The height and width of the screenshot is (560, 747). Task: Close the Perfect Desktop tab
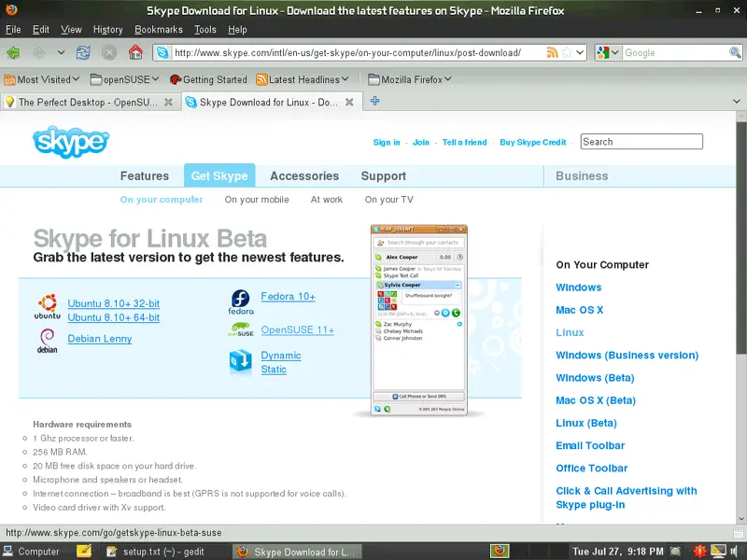(168, 102)
